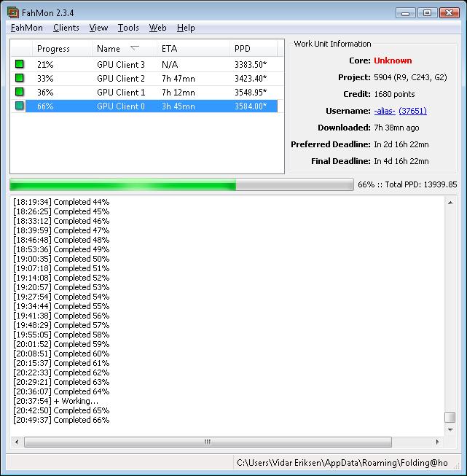This screenshot has height=476, width=467.
Task: Click GPU Client 2 green status icon
Action: 20,78
